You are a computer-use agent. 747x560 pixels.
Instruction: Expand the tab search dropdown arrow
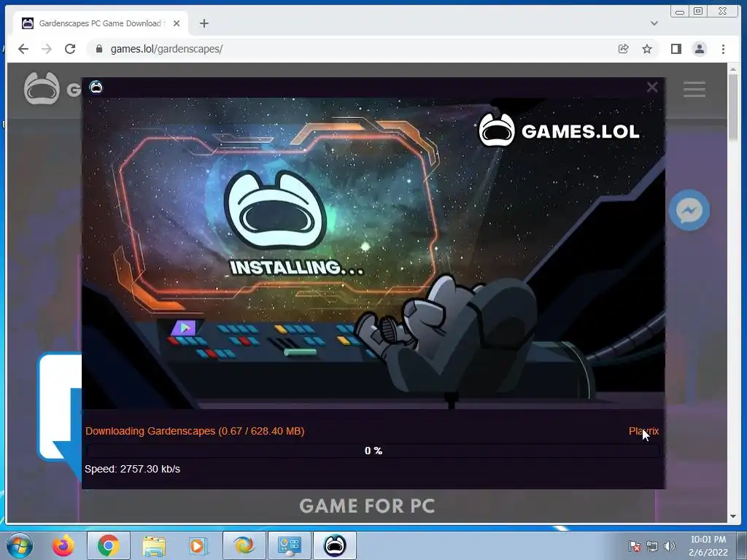click(654, 23)
